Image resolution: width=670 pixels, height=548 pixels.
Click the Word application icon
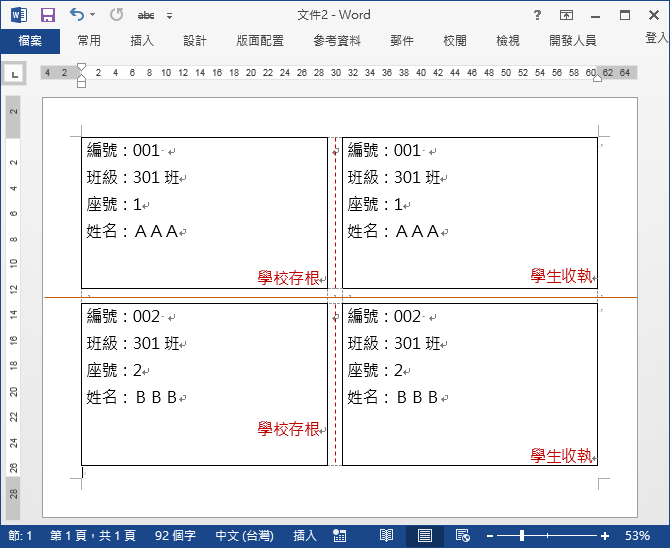click(19, 15)
